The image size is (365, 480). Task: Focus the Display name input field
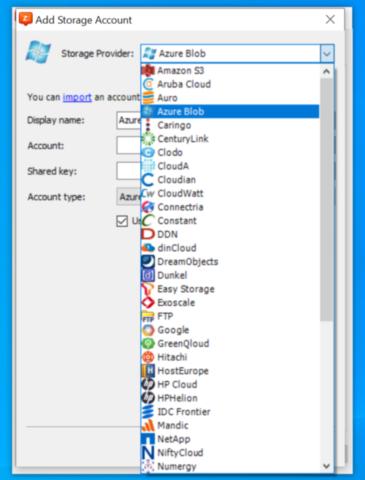129,120
